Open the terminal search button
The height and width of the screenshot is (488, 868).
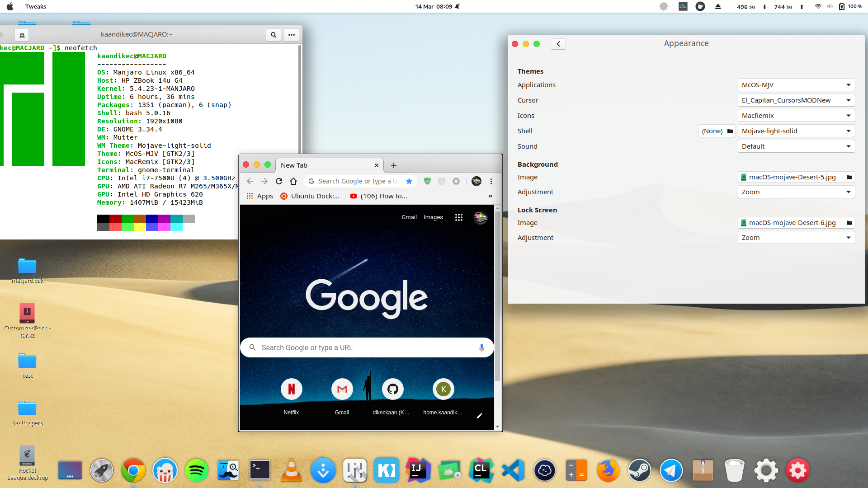[273, 35]
